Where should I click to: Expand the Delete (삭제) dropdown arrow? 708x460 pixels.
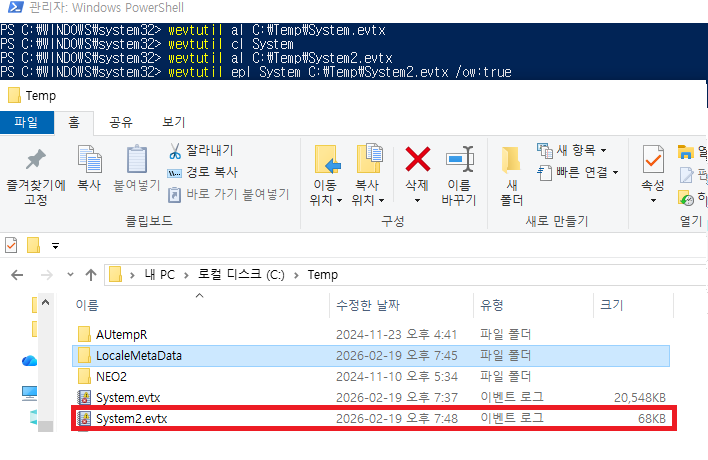[x=417, y=200]
